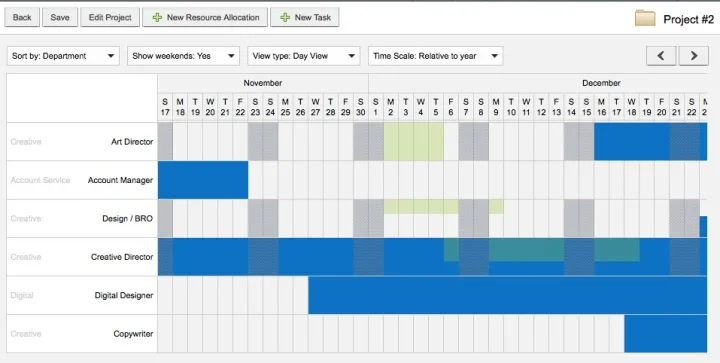Viewport: 720px width, 363px height.
Task: Open the Sort by: Department dropdown
Action: [63, 56]
